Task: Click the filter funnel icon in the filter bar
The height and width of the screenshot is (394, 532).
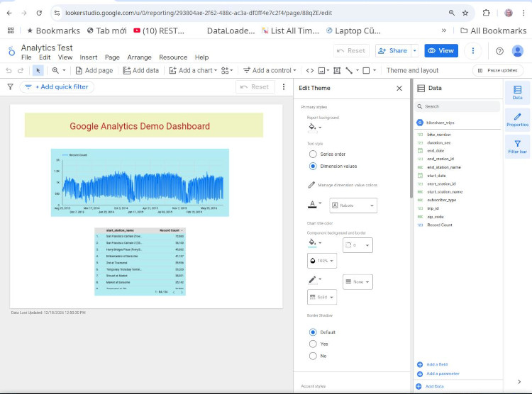Action: [11, 87]
